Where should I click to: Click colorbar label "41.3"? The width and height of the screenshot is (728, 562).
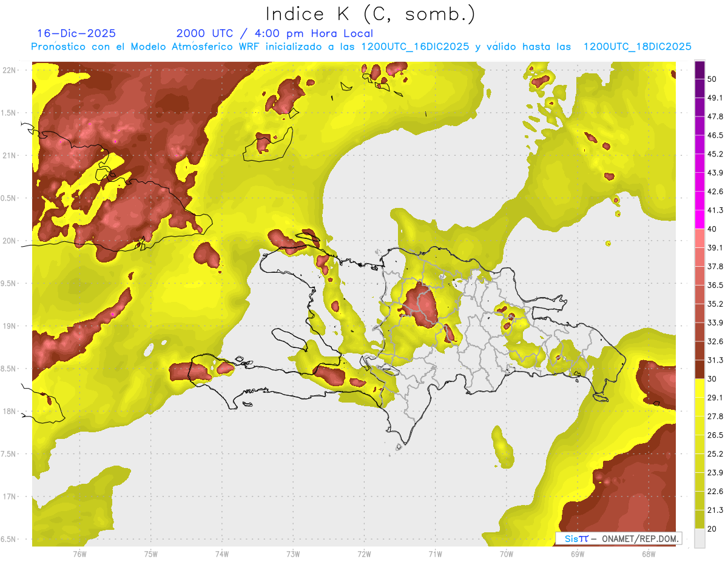click(x=715, y=210)
